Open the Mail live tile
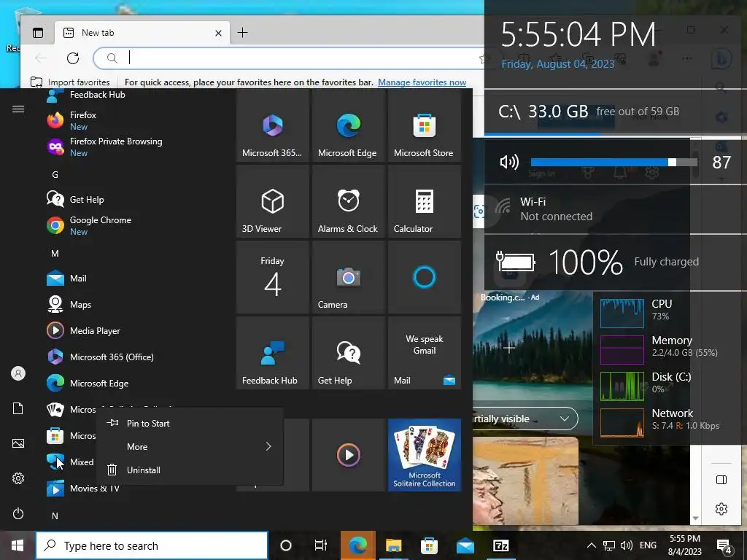The image size is (747, 560). (425, 353)
